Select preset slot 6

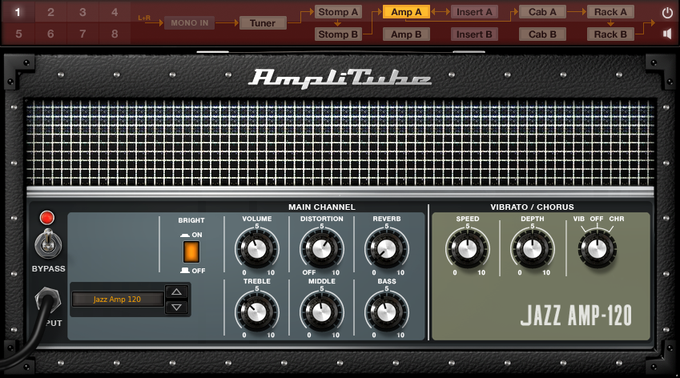[x=51, y=33]
